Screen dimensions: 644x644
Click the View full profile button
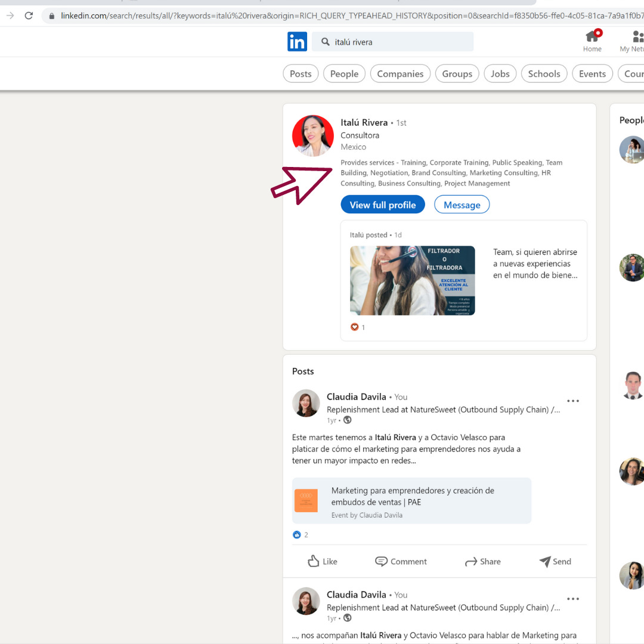(x=383, y=205)
